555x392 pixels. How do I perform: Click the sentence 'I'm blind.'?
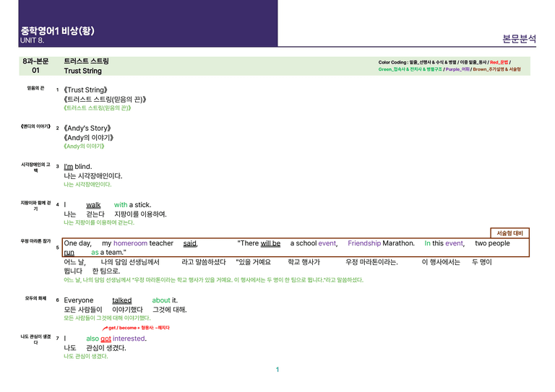(78, 167)
